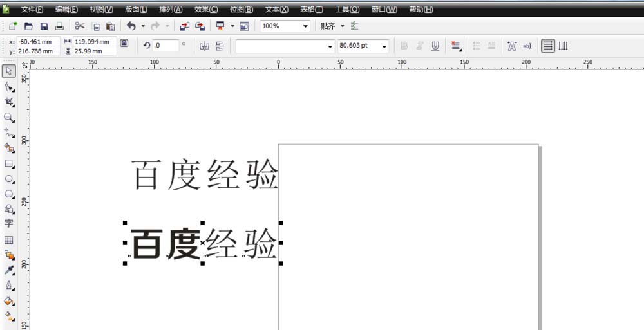Open the zoom level 100% dropdown
The width and height of the screenshot is (644, 330).
tap(305, 26)
